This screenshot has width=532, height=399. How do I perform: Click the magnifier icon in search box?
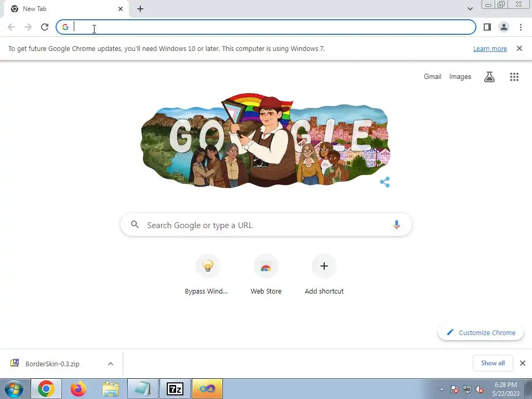click(x=135, y=224)
